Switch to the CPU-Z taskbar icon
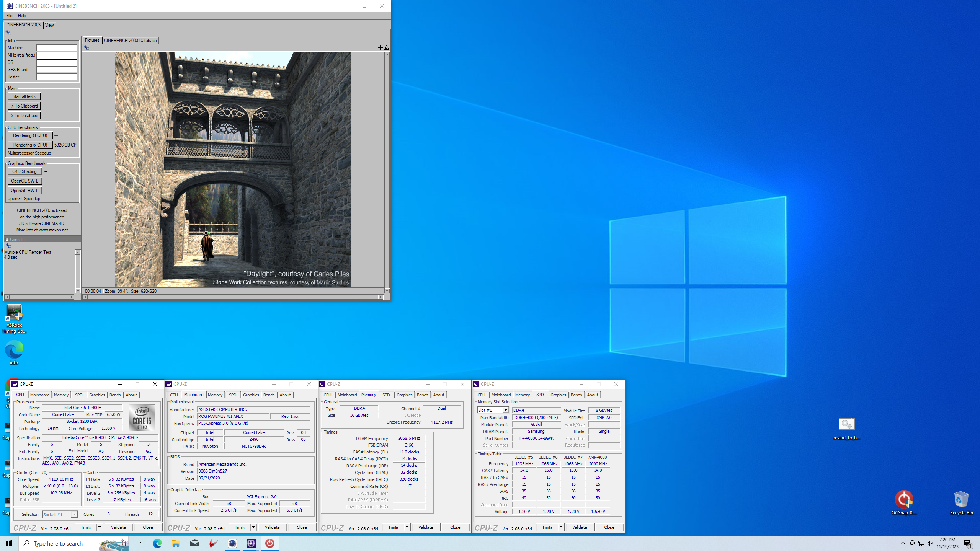The image size is (980, 551). pos(251,543)
